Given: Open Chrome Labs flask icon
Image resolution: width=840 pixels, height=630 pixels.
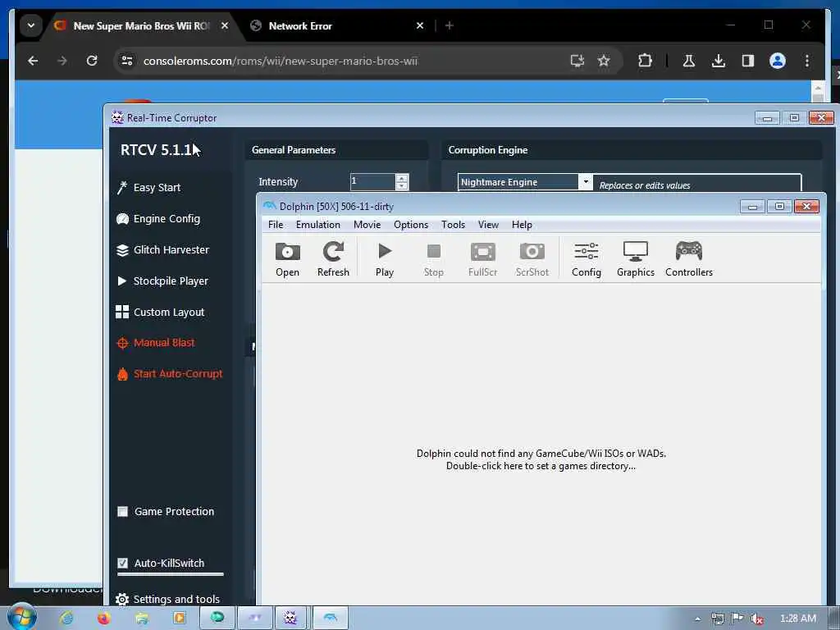Looking at the screenshot, I should tap(689, 61).
